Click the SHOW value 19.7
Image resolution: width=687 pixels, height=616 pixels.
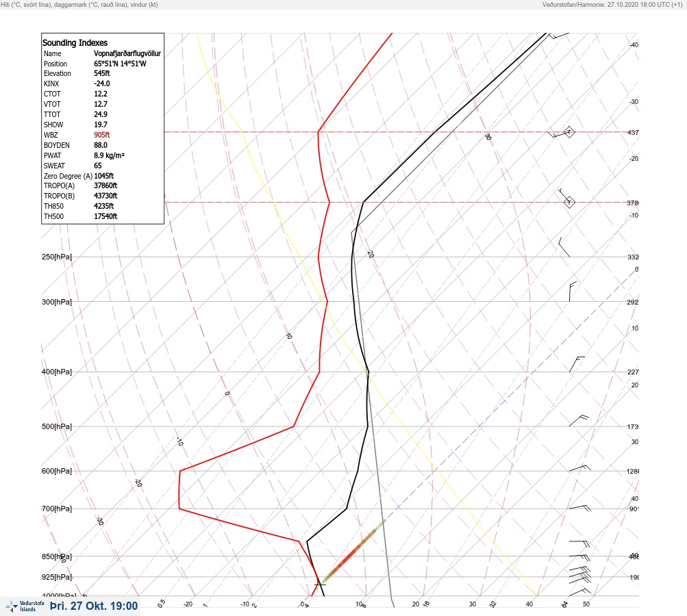[100, 125]
